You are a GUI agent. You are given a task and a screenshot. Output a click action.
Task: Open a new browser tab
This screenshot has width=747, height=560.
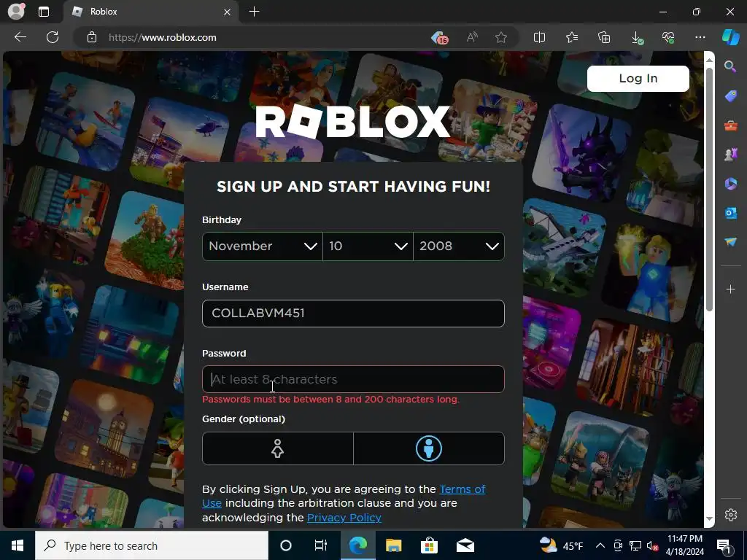[255, 12]
